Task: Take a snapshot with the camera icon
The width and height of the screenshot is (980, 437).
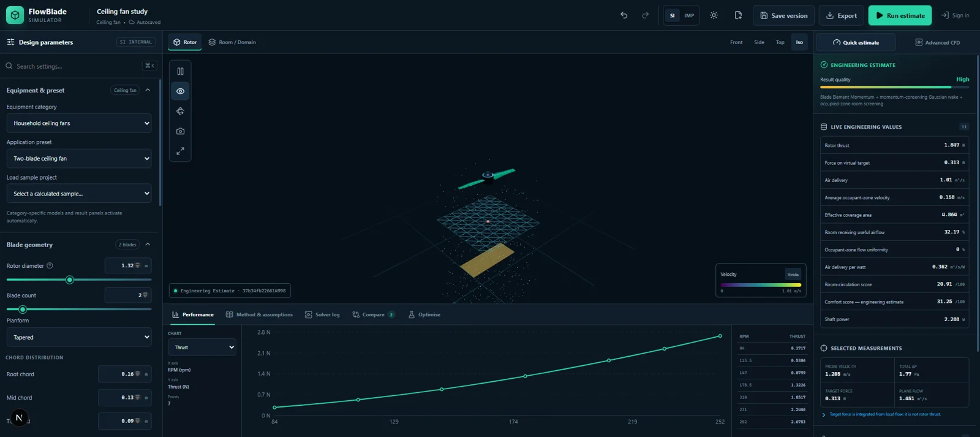Action: [180, 131]
